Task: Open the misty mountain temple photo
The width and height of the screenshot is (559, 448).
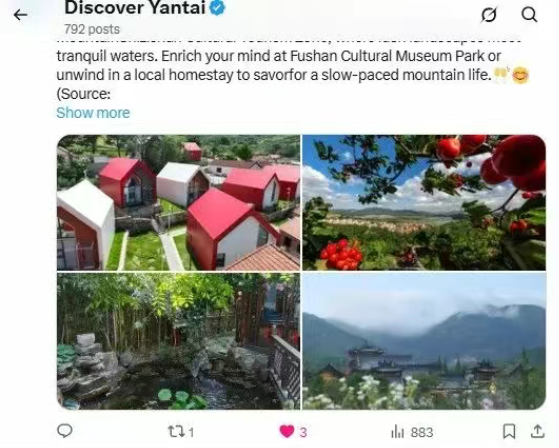Action: click(x=424, y=341)
